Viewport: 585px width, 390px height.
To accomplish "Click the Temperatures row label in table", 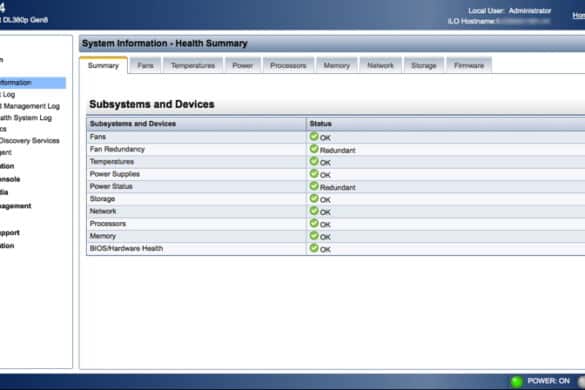I will click(x=112, y=162).
